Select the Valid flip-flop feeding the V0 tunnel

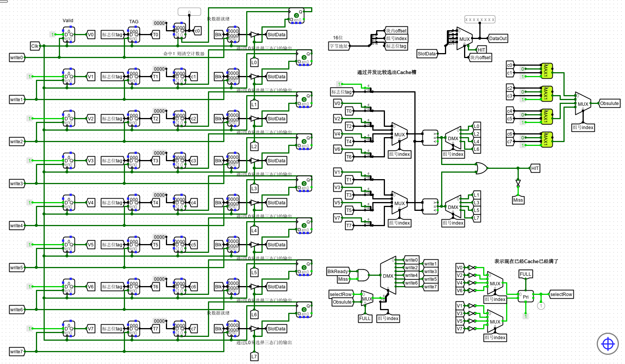[x=69, y=34]
